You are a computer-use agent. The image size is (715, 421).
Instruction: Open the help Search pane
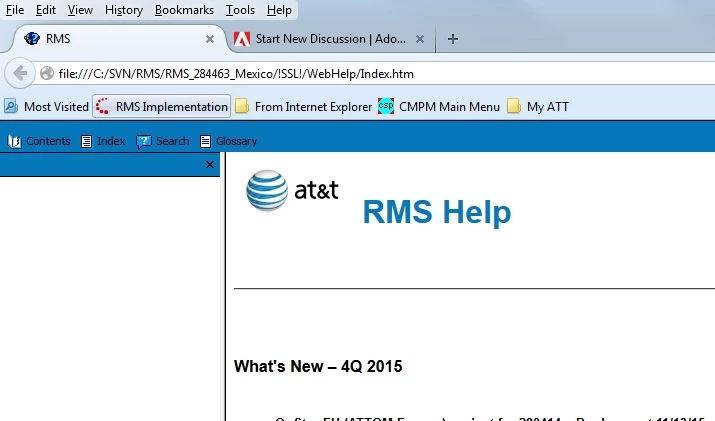tap(163, 141)
